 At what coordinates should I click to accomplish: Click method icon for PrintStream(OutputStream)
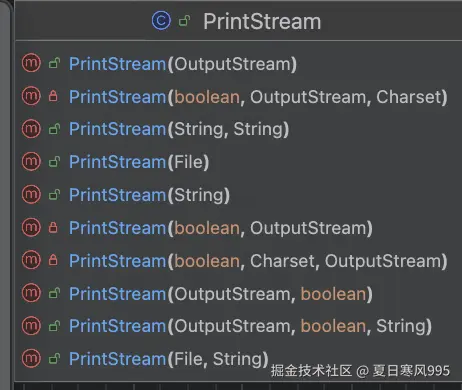(x=31, y=63)
